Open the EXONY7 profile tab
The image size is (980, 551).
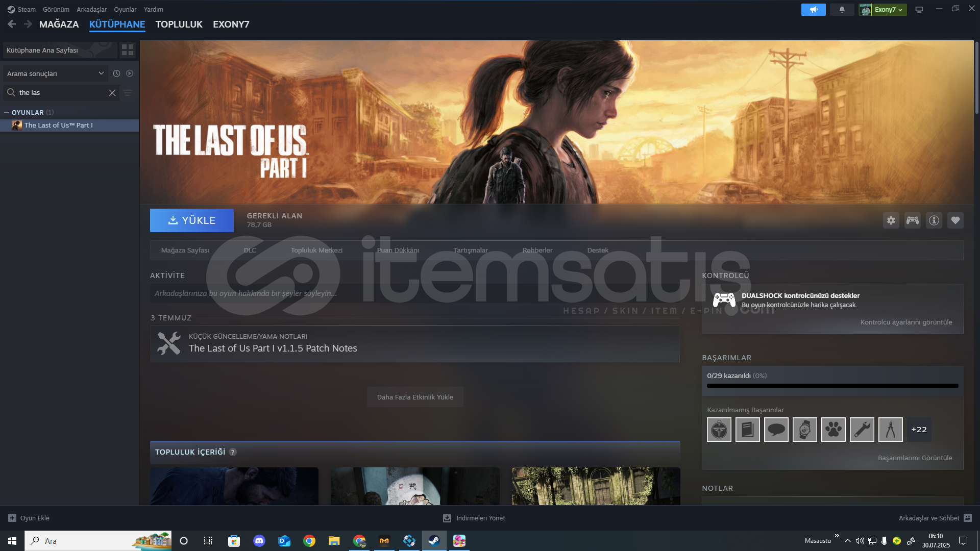pos(231,24)
